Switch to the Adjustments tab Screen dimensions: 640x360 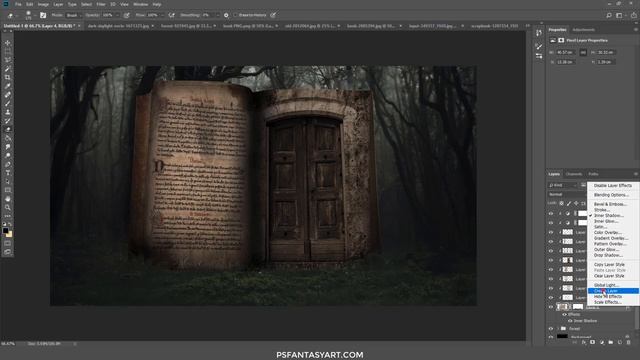[x=584, y=30]
